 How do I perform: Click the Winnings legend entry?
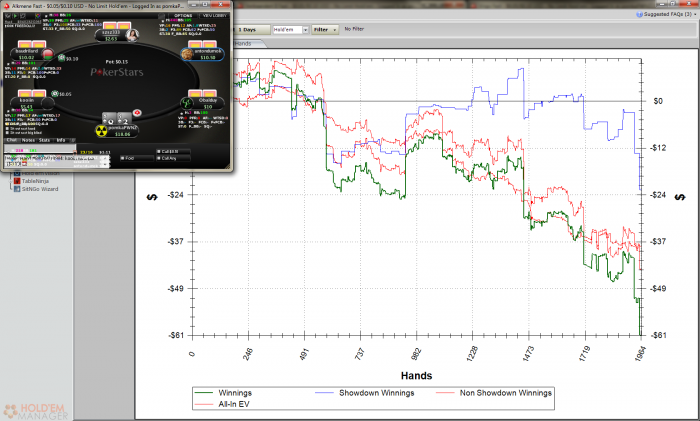click(x=223, y=393)
